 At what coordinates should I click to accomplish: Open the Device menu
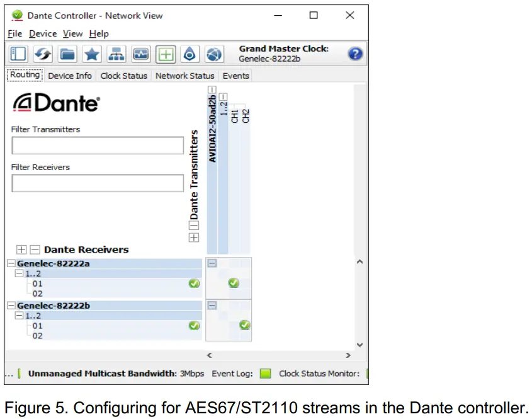click(43, 33)
